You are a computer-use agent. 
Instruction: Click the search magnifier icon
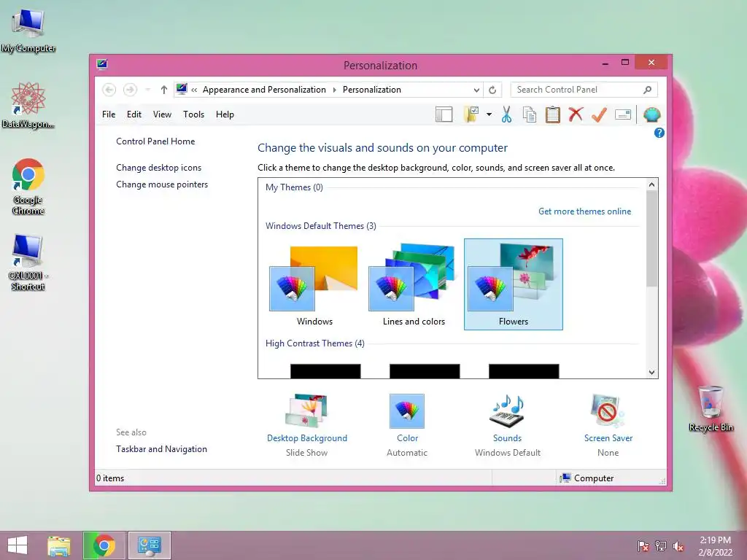point(647,90)
